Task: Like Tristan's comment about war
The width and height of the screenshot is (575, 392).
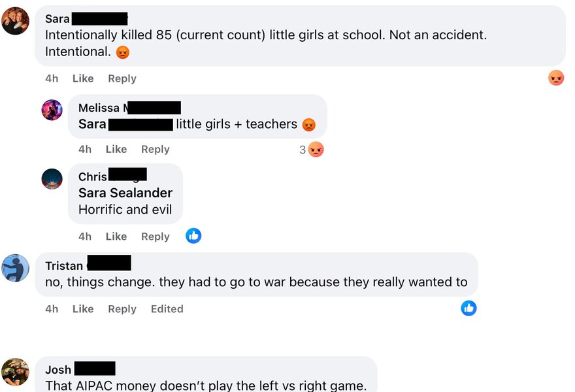Action: click(83, 309)
